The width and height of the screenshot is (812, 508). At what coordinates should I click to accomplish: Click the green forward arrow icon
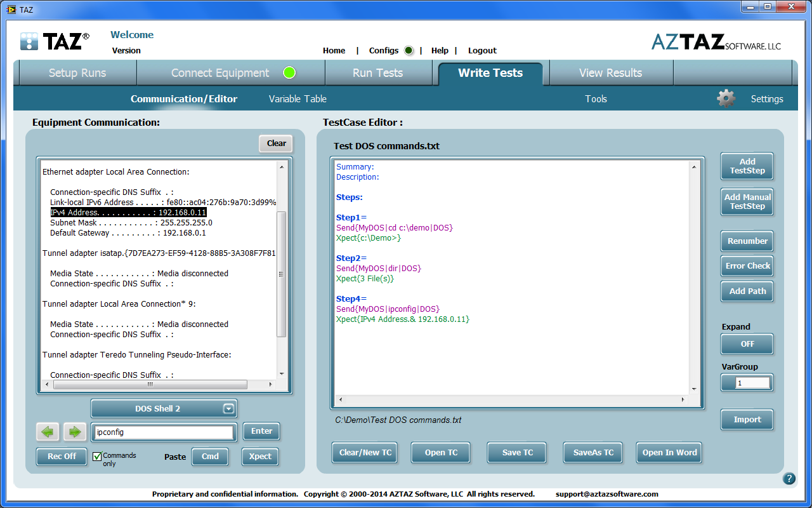pos(74,432)
